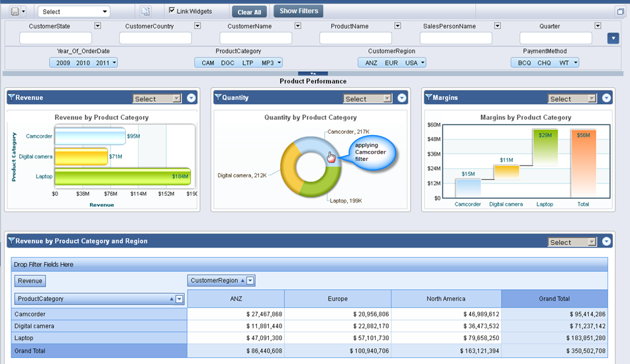Click the copy pages icon beside Select box

(x=146, y=11)
